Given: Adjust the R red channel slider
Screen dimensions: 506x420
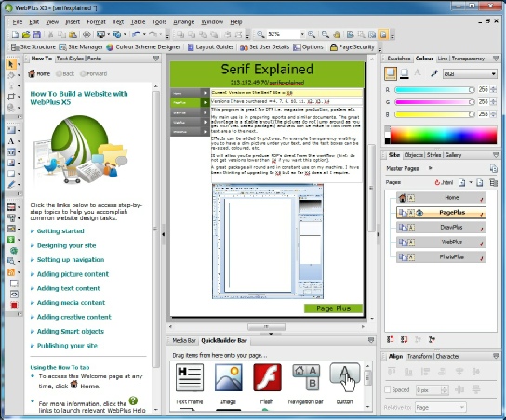Looking at the screenshot, I should point(434,90).
